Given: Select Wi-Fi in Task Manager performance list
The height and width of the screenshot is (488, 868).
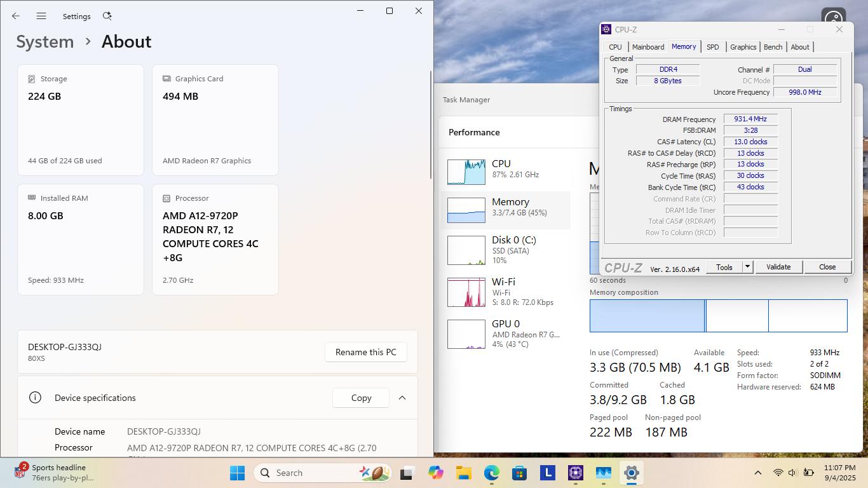Looking at the screenshot, I should click(506, 292).
